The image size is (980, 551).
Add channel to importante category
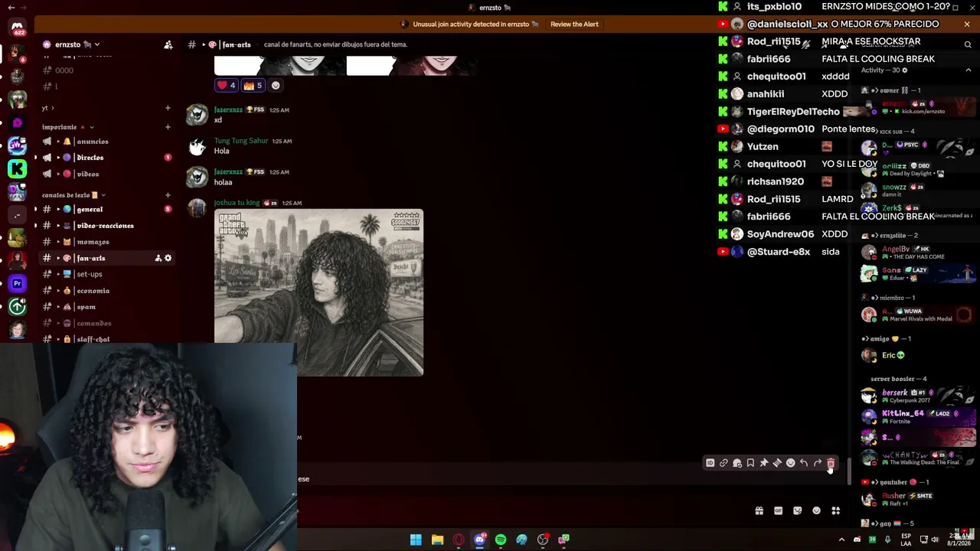[168, 127]
